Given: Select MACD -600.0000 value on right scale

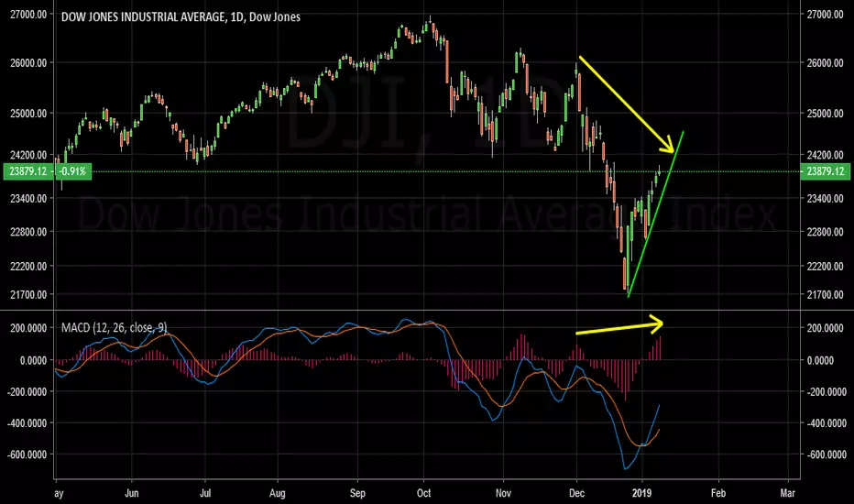Looking at the screenshot, I should tap(827, 455).
